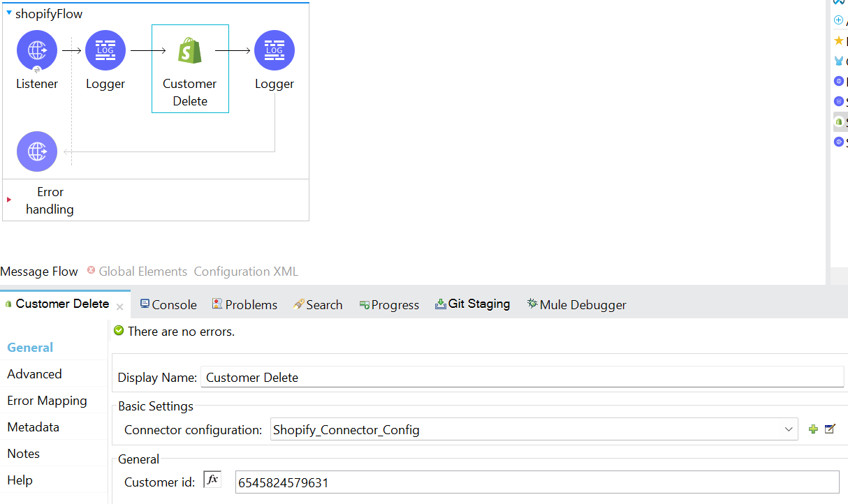Viewport: 848px width, 504px height.
Task: Open the Configuration XML view
Action: (x=245, y=272)
